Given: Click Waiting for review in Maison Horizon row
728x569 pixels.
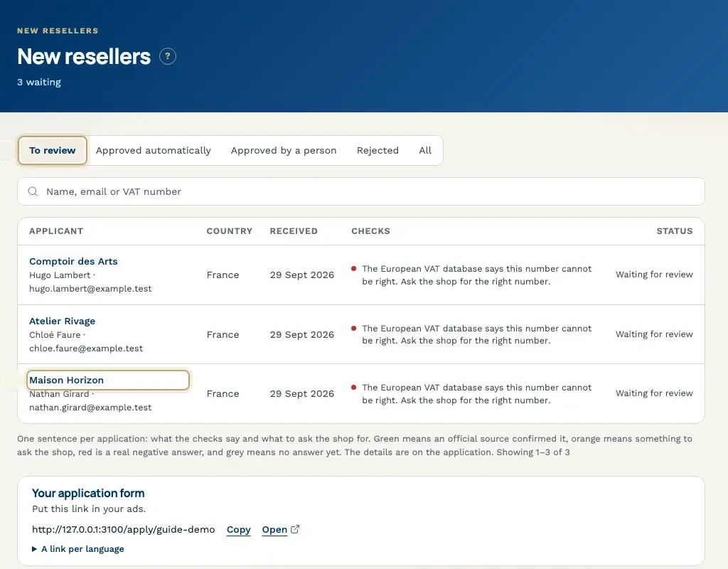Looking at the screenshot, I should [x=654, y=393].
